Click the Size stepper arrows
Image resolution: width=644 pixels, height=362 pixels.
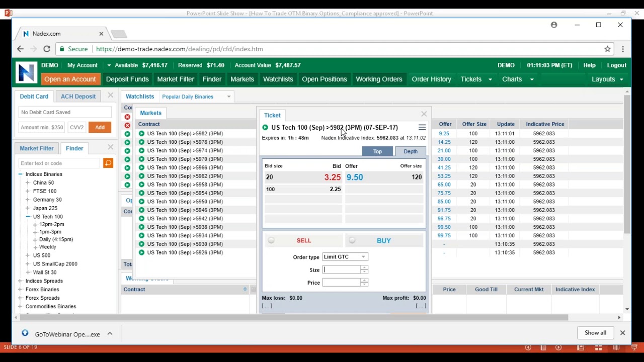point(364,270)
